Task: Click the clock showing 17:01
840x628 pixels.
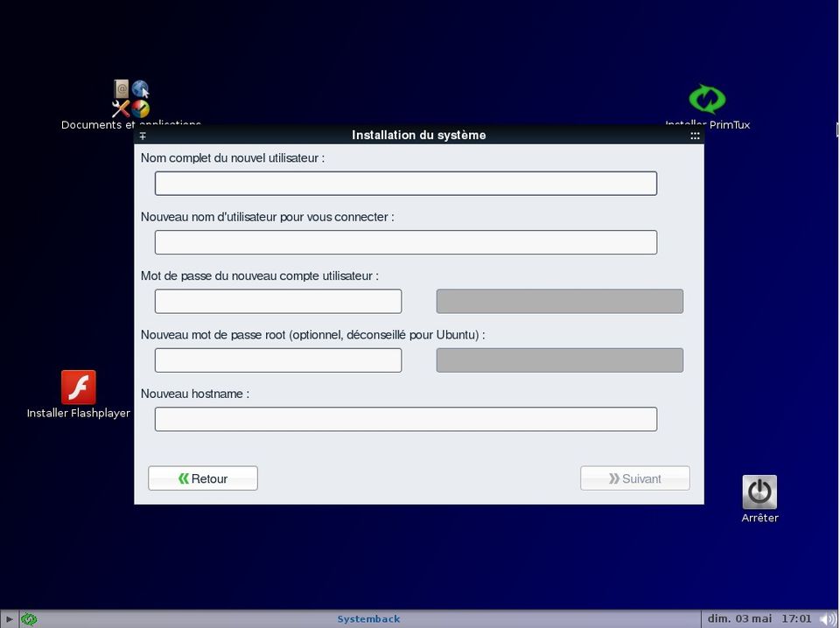Action: (x=796, y=618)
